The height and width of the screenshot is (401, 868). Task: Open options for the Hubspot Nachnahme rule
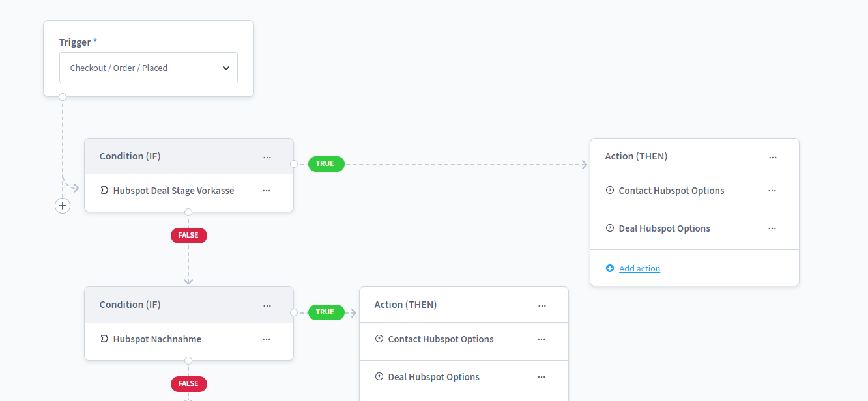tap(267, 340)
